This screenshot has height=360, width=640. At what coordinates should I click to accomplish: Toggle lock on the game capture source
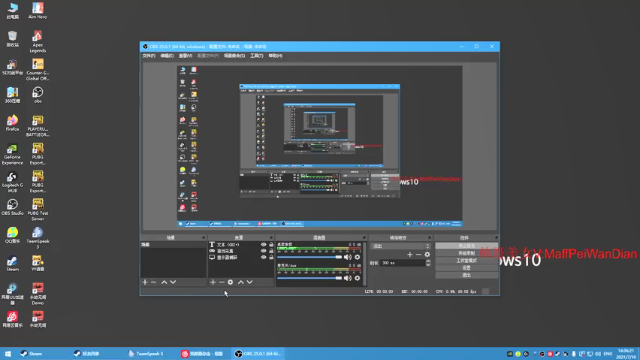pos(271,251)
